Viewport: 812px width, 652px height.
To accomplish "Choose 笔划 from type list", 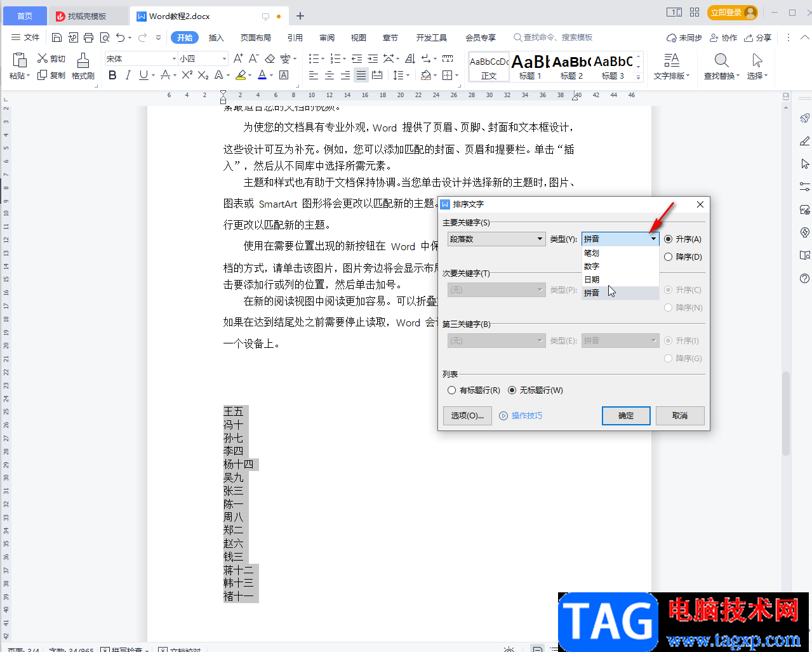I will click(620, 253).
